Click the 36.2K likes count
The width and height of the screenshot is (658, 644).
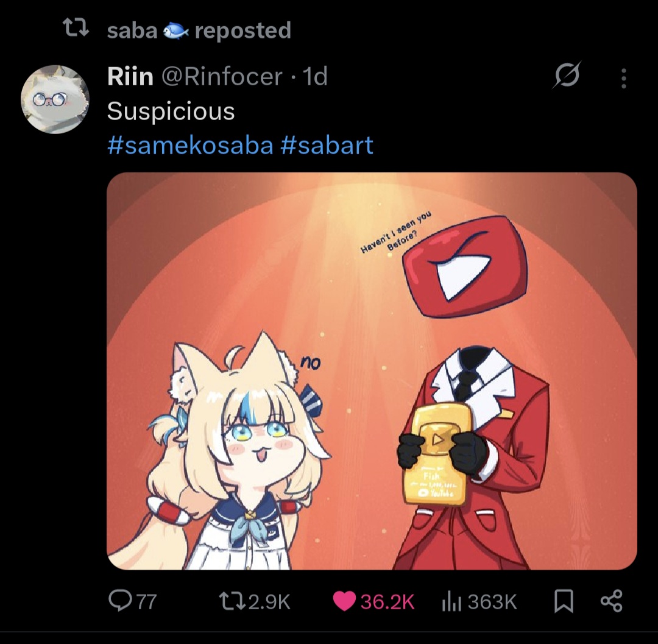tap(387, 601)
